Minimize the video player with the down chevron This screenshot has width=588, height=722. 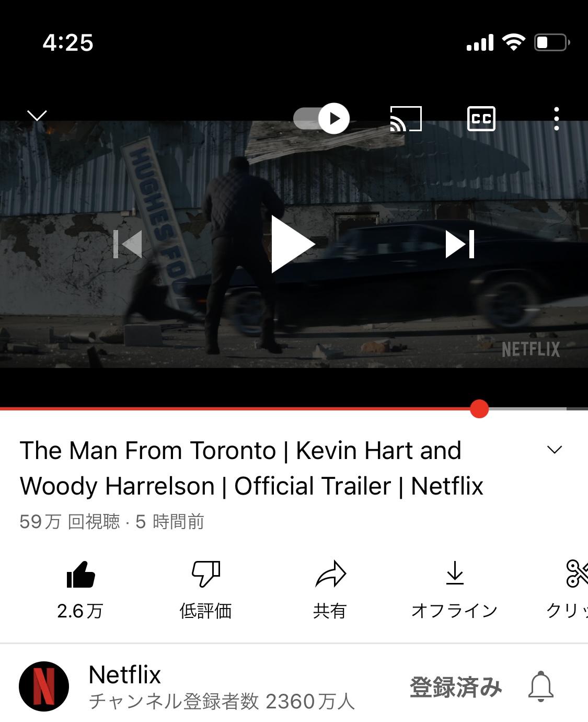coord(37,115)
